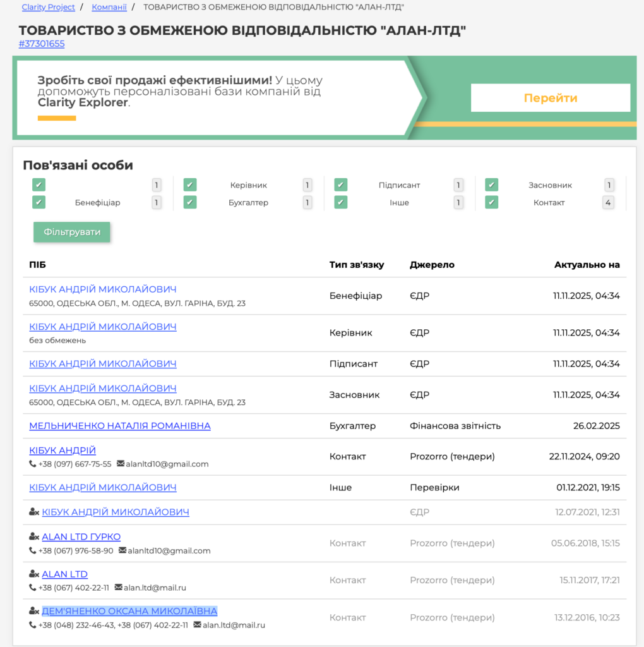Click phone icon beside +38 (097) 667-75-55
The image size is (644, 647).
[33, 464]
